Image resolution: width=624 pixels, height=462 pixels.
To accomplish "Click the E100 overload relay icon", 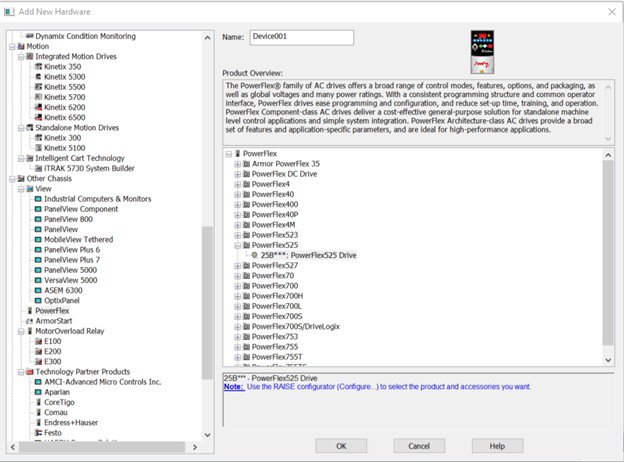I will point(38,341).
